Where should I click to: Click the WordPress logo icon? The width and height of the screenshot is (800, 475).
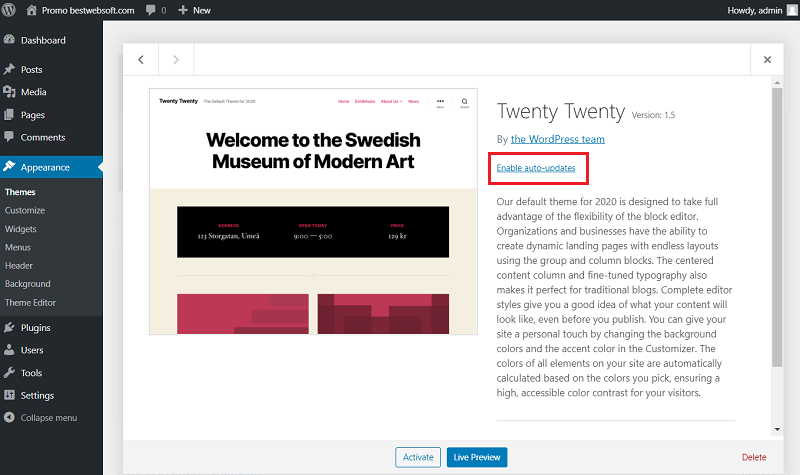tap(9, 10)
